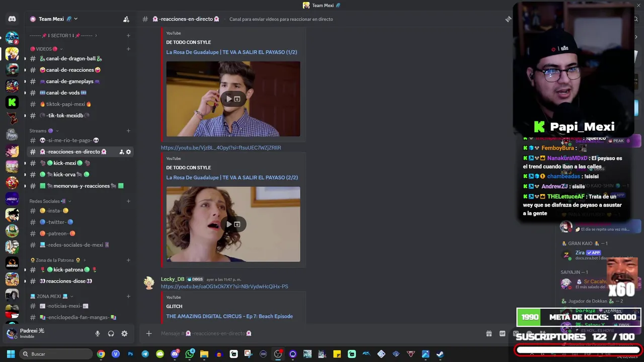Open Chrome from the taskbar

coord(101,354)
